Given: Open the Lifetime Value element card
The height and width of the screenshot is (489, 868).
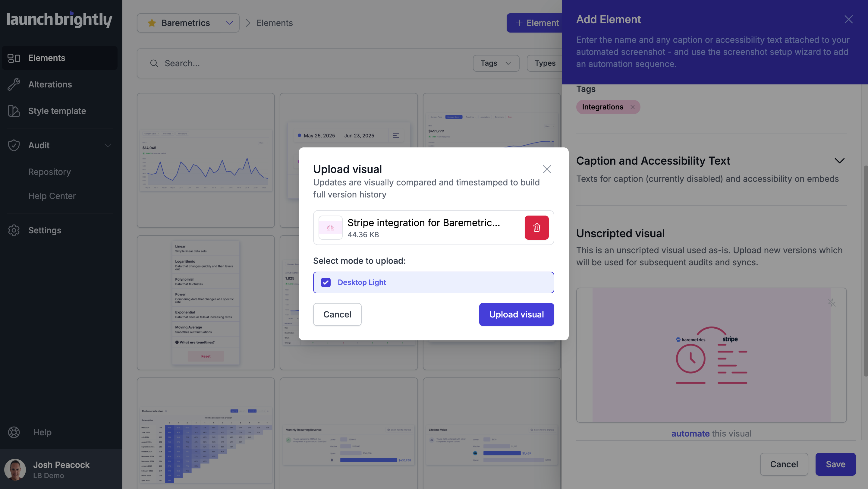Looking at the screenshot, I should pos(492,434).
